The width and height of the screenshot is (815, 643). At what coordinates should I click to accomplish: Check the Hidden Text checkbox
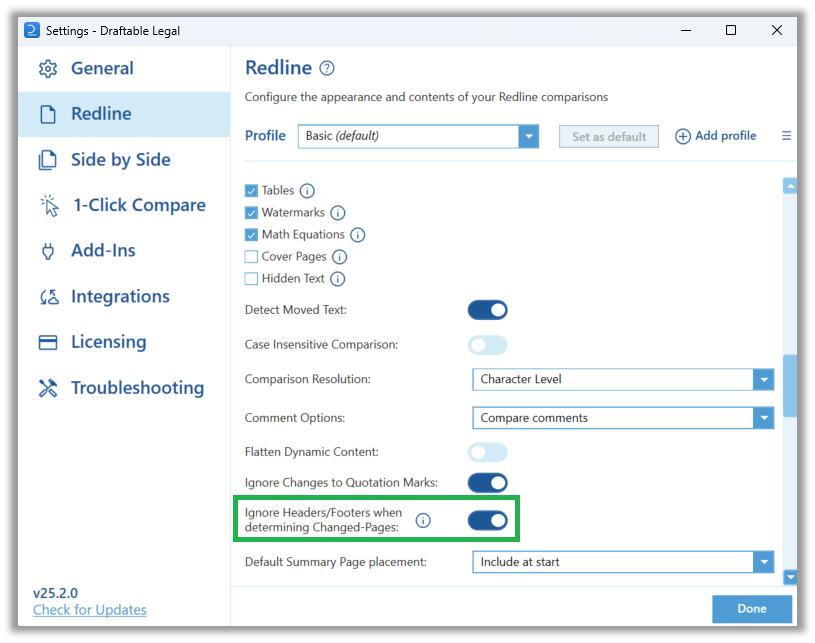(251, 279)
